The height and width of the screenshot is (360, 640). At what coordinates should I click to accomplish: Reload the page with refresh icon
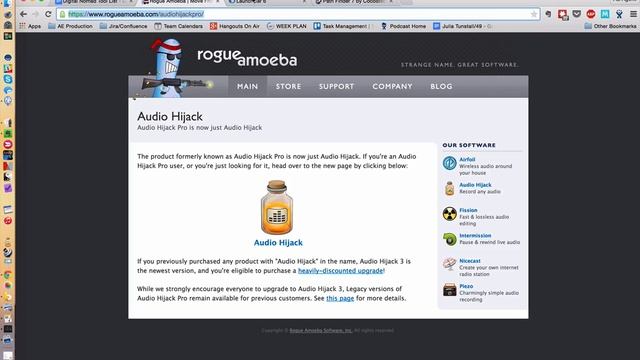(48, 14)
